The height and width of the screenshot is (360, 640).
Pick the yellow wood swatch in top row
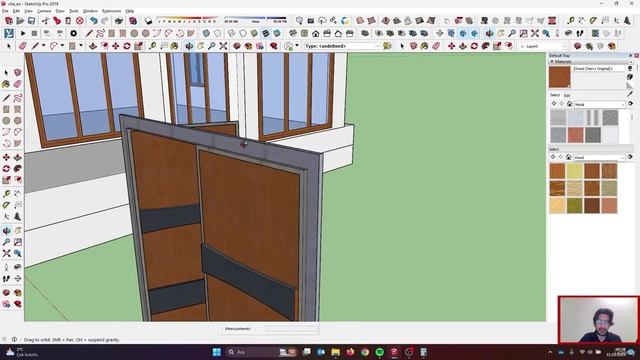point(574,171)
